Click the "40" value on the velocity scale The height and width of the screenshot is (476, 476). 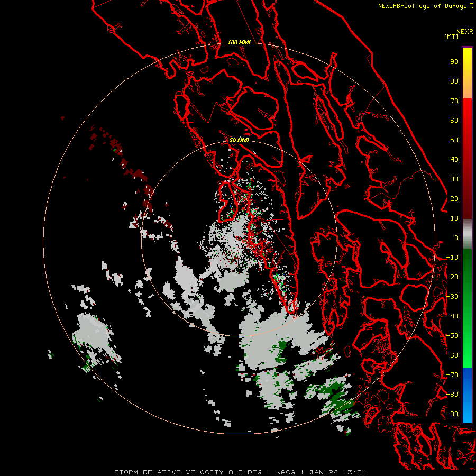click(x=454, y=160)
